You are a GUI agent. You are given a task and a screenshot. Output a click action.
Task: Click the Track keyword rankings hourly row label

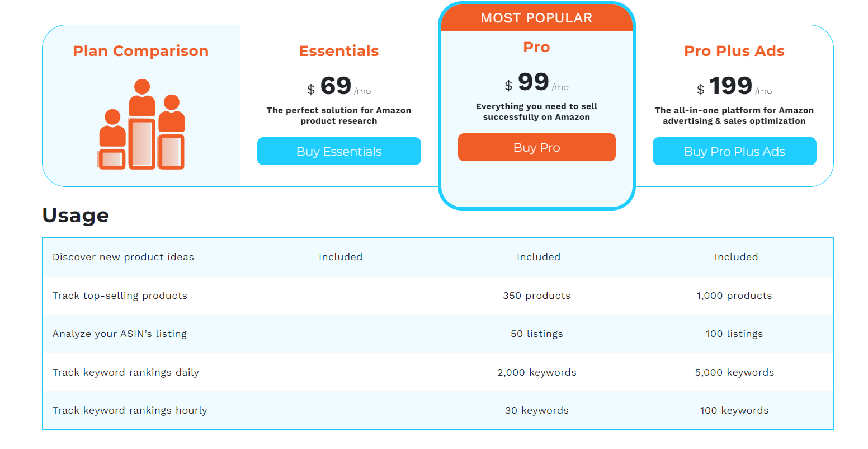pyautogui.click(x=130, y=410)
